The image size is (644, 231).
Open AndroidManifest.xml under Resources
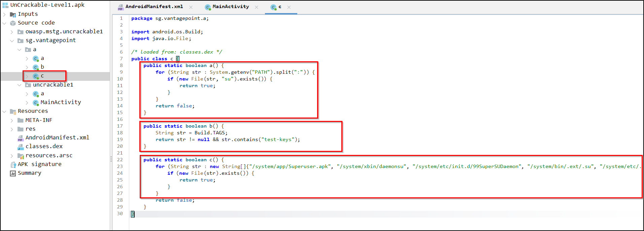click(57, 137)
